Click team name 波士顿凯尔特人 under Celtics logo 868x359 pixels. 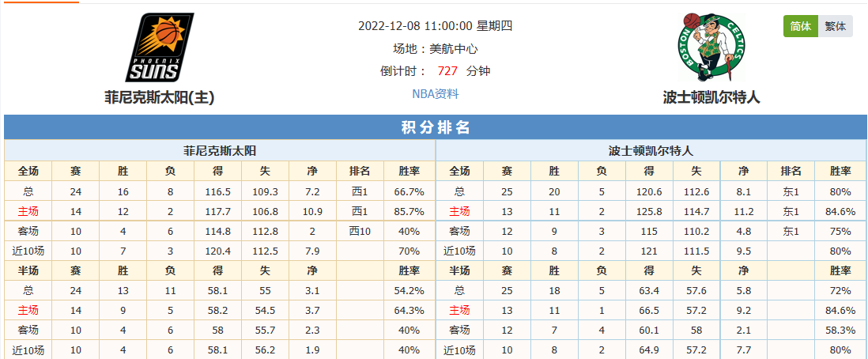(712, 97)
